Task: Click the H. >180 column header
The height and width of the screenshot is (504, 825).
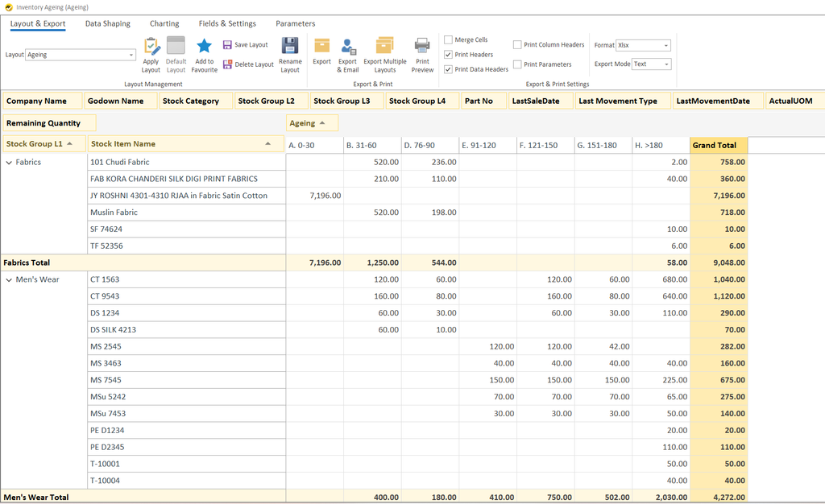Action: pos(661,146)
